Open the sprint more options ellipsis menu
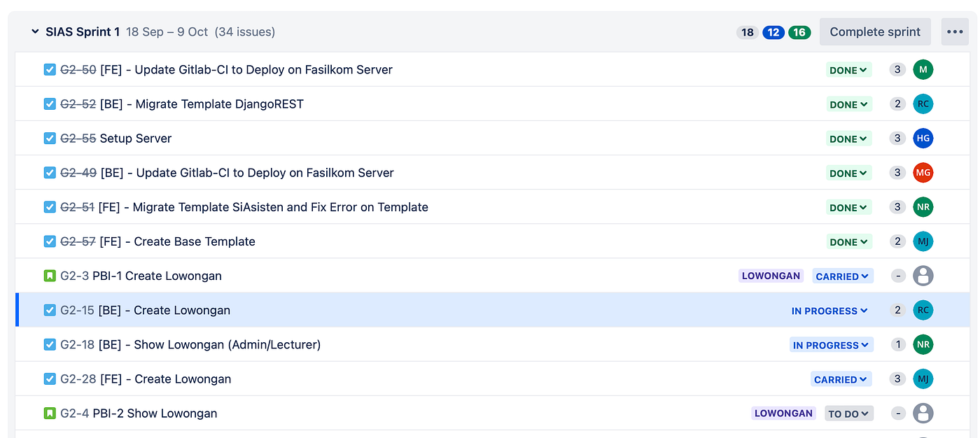This screenshot has width=980, height=438. click(x=955, y=32)
